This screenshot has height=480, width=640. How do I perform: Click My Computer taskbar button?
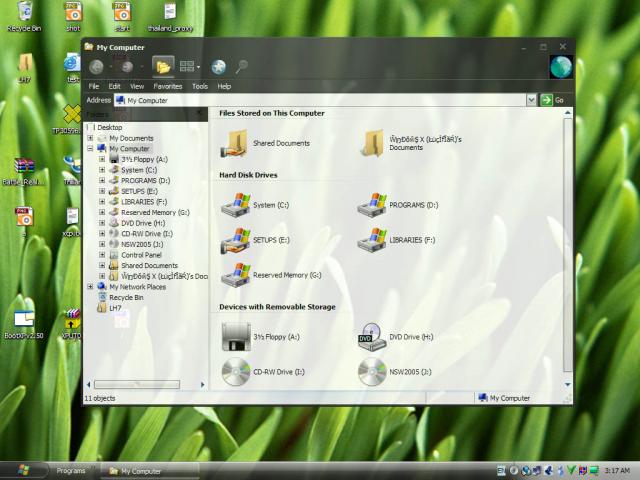150,471
